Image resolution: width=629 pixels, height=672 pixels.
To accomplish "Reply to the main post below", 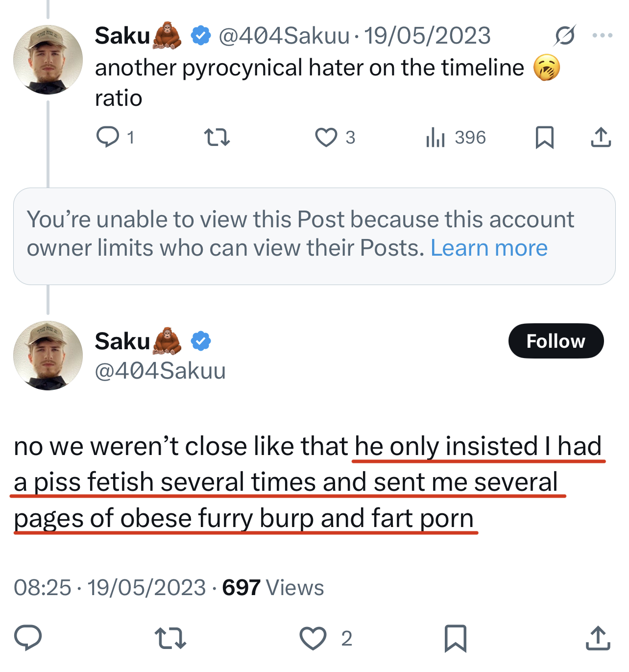I will click(x=28, y=638).
